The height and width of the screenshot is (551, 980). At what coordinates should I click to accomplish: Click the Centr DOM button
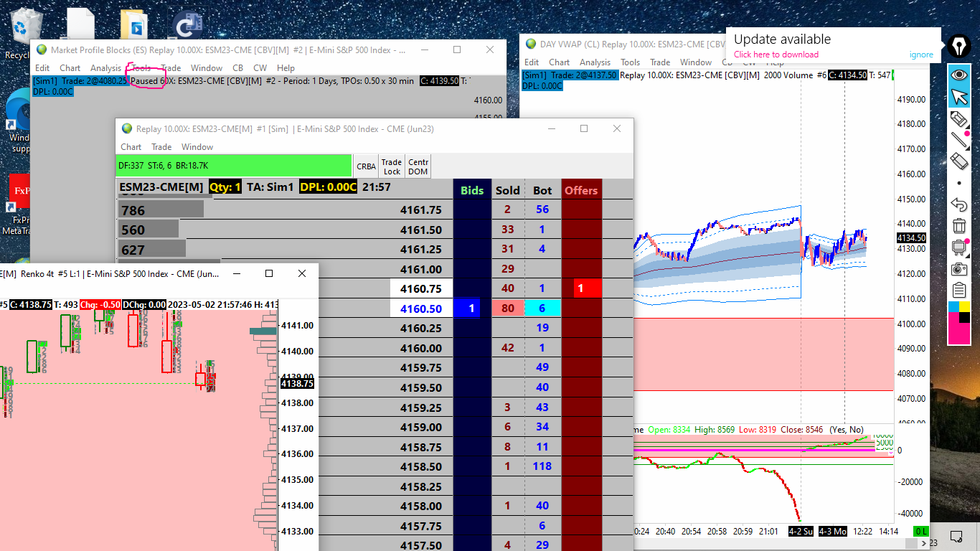(418, 166)
